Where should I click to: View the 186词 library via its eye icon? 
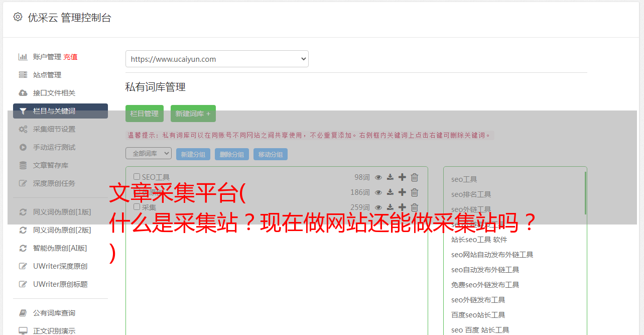378,192
